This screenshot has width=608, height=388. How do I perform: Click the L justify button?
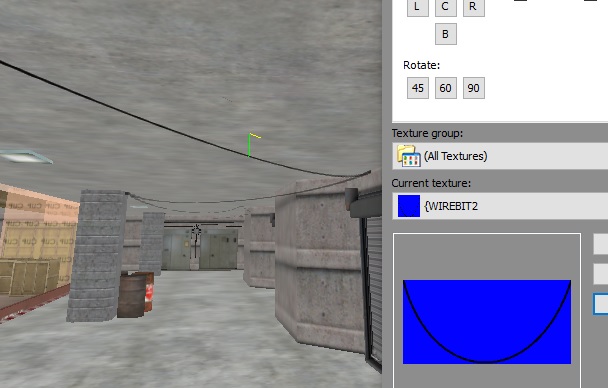point(418,7)
